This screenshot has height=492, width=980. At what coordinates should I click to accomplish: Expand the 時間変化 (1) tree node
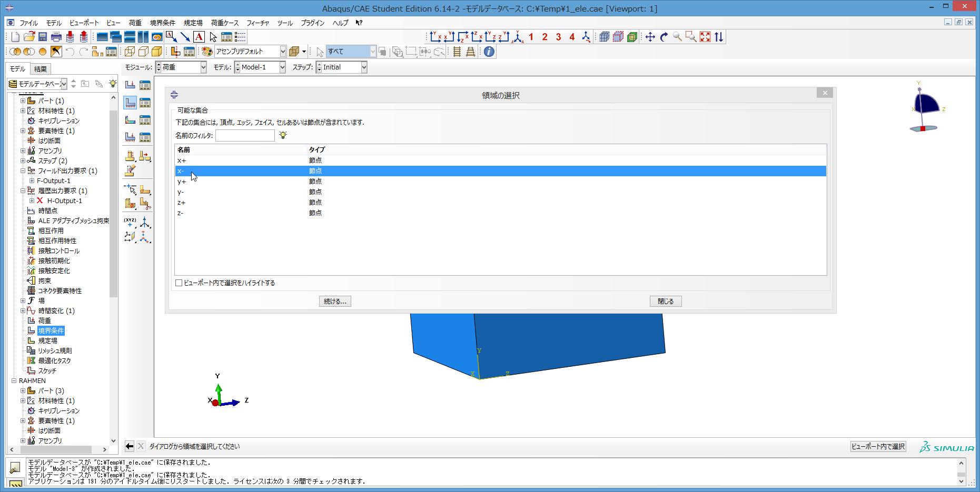pos(23,310)
